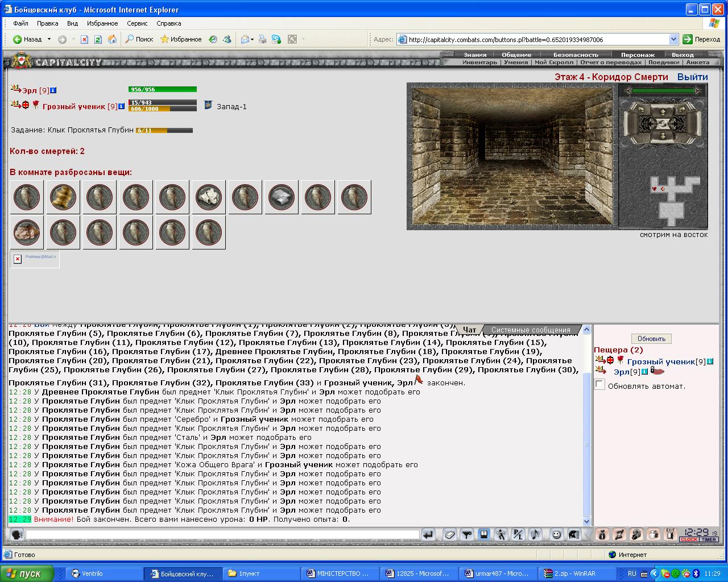Open info icon next to Эрл [9] at top
This screenshot has height=582, width=728.
[x=53, y=90]
